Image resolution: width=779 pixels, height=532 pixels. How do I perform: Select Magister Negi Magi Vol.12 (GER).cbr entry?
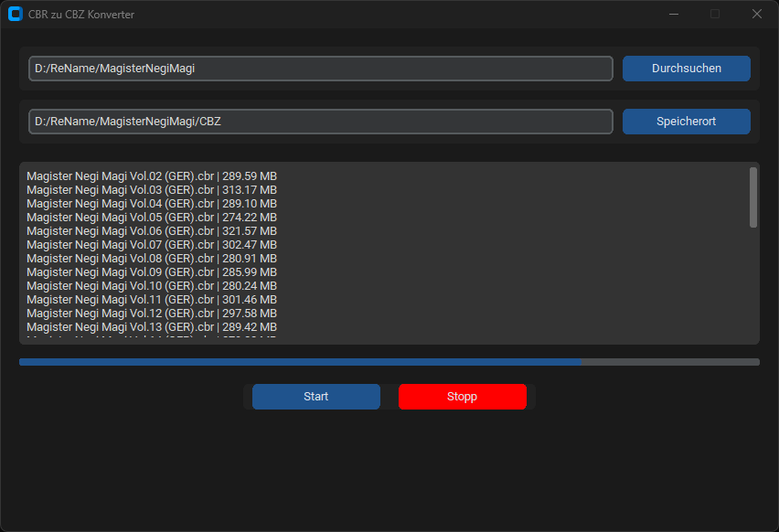point(152,314)
